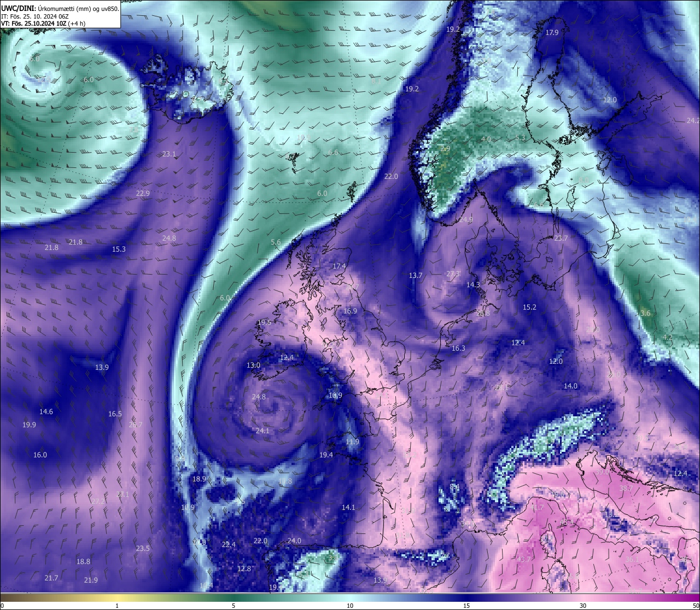Click the 38.7 value label

coord(626,488)
